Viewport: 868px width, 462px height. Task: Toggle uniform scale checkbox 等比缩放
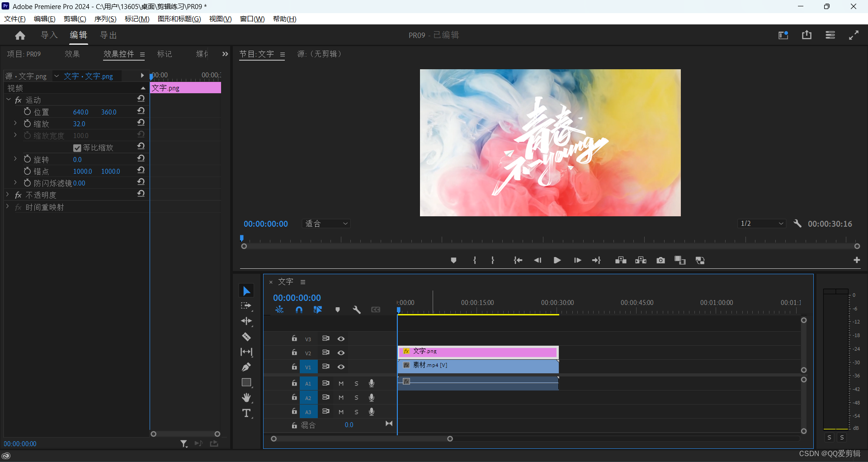(77, 148)
